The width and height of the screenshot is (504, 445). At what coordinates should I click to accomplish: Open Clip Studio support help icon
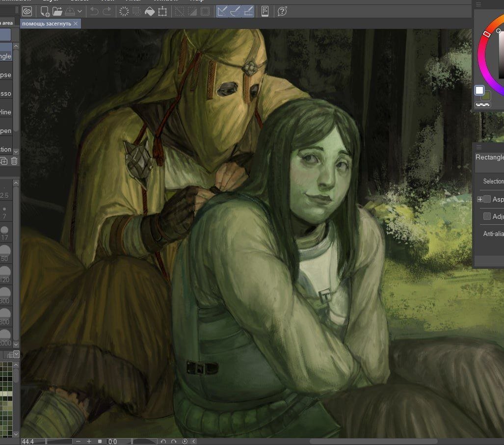(x=282, y=12)
